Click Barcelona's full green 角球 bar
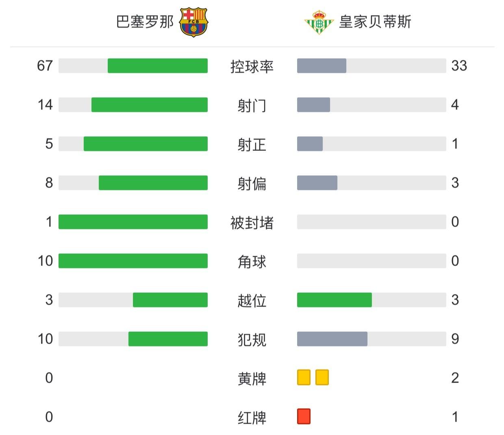The width and height of the screenshot is (504, 435). click(x=133, y=261)
